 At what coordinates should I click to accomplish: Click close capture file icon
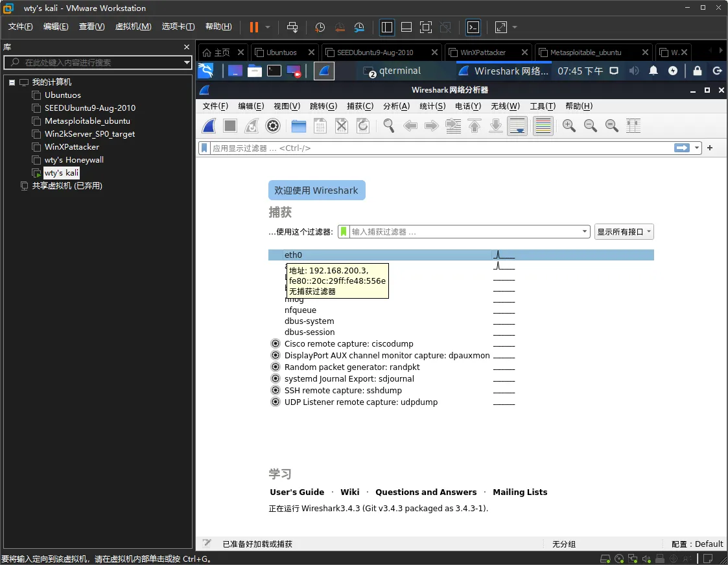(x=342, y=126)
